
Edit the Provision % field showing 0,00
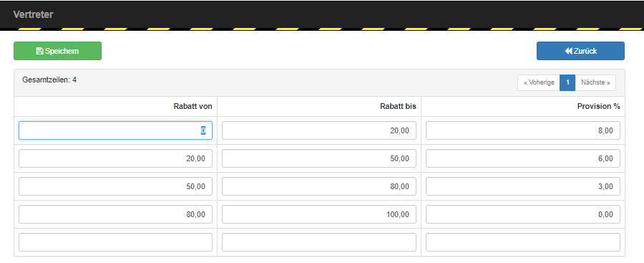pyautogui.click(x=523, y=214)
